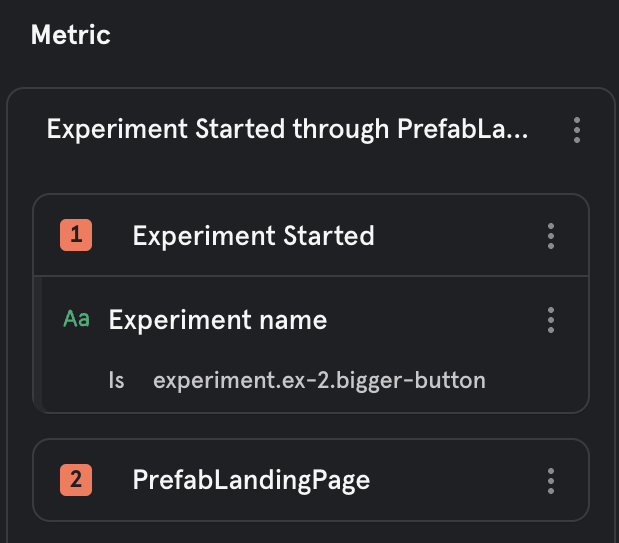Rename the metric titled Experiment Started through PrefabLa...
This screenshot has height=543, width=619.
coord(288,130)
